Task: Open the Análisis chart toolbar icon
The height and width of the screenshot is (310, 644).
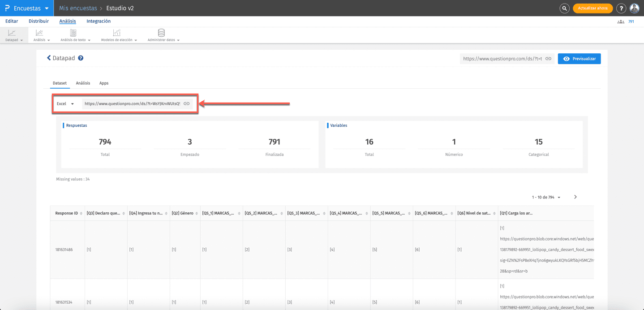Action: [x=39, y=33]
